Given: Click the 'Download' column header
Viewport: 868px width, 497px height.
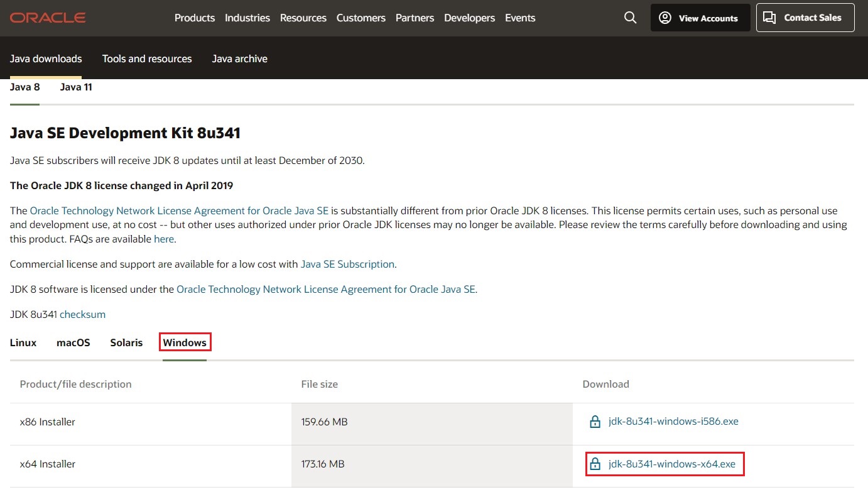Looking at the screenshot, I should coord(605,384).
